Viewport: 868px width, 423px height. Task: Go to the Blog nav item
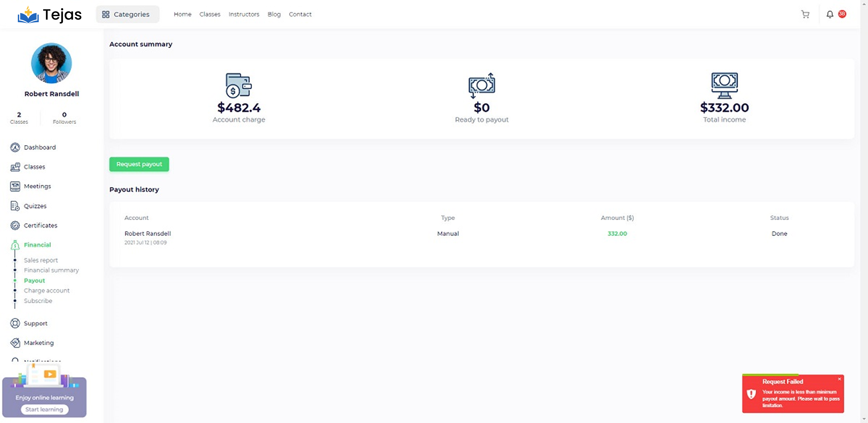tap(274, 14)
